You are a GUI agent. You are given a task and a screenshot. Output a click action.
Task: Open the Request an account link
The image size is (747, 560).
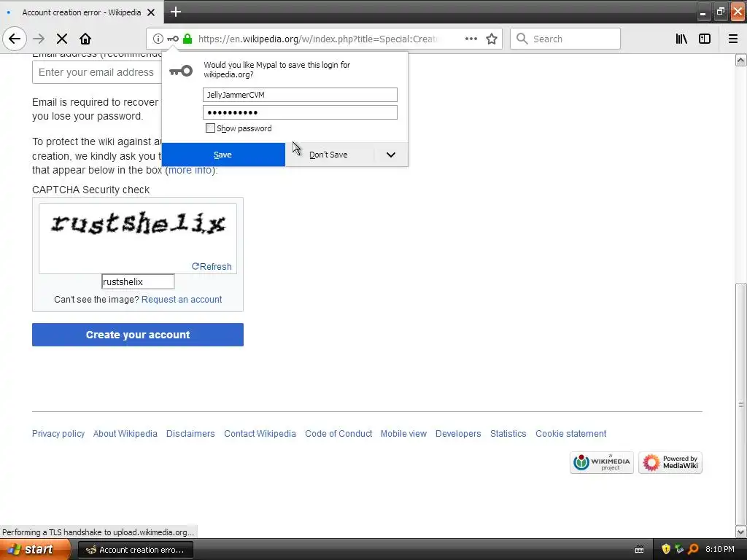182,300
